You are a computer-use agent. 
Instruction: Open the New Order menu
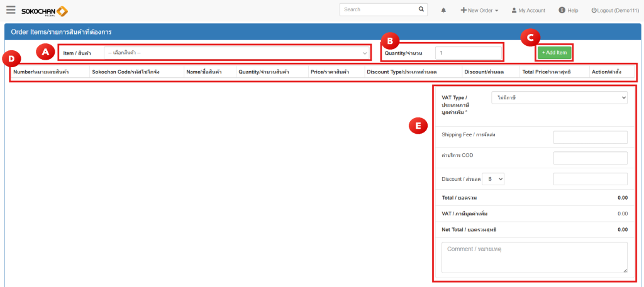pos(479,11)
